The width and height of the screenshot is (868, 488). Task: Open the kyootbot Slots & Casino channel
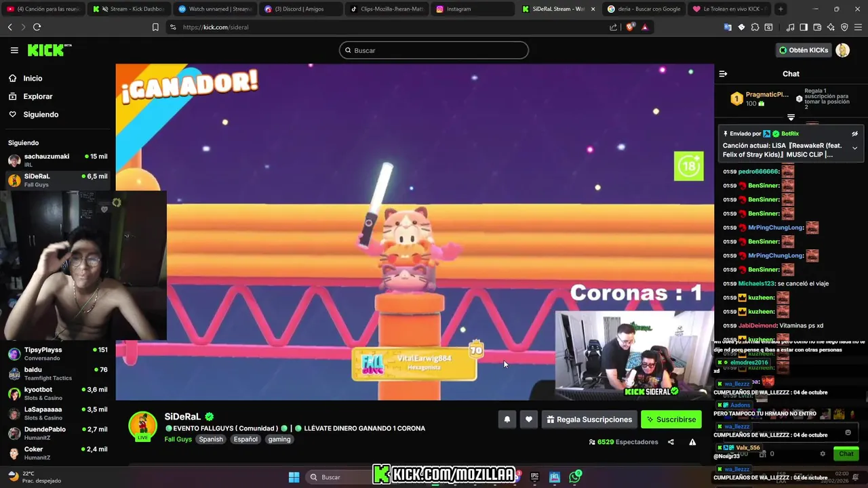pos(58,394)
